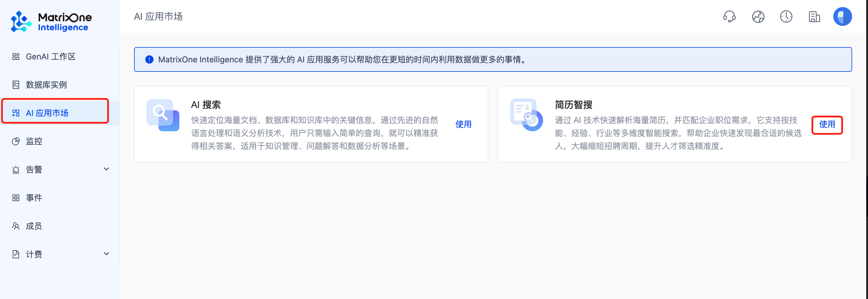This screenshot has width=868, height=299.
Task: Click the MatrixOne Intelligence logo
Action: coord(51,21)
